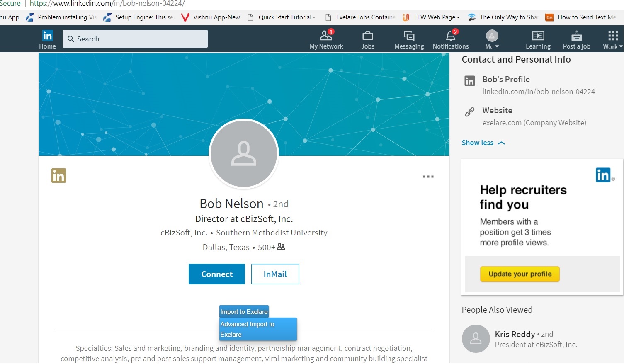Image resolution: width=624 pixels, height=364 pixels.
Task: Open Exelare Jobs Container bookmark
Action: 360,17
